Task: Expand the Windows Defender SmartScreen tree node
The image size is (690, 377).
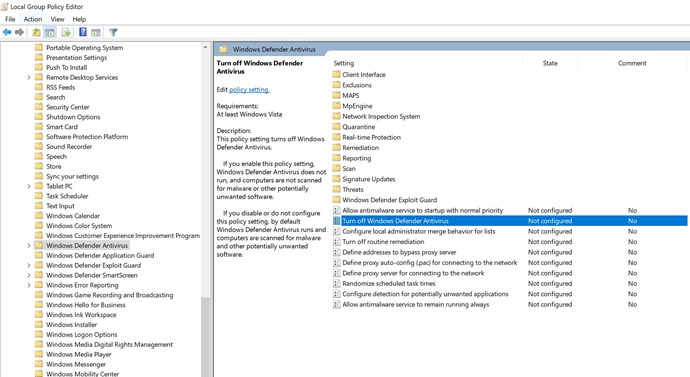Action: coord(29,275)
